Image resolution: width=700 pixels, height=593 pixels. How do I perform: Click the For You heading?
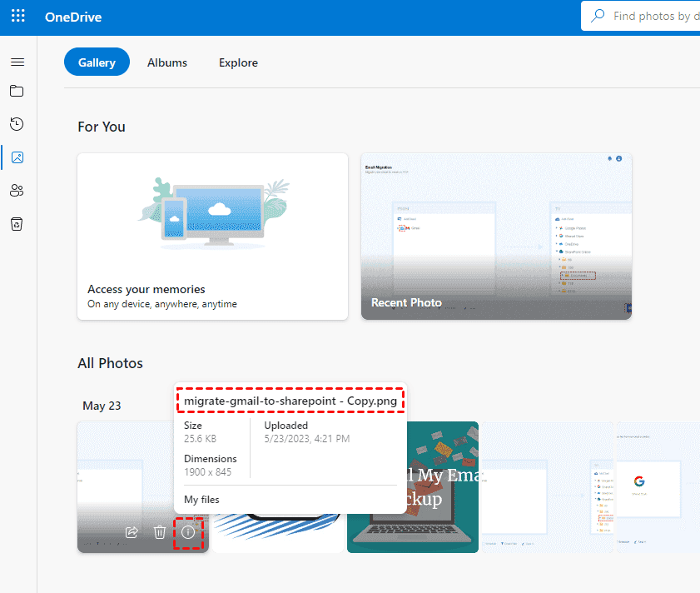pyautogui.click(x=102, y=127)
